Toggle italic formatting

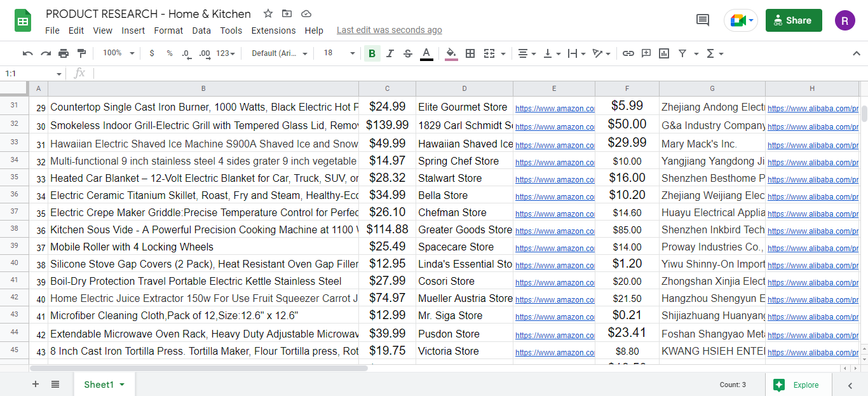pyautogui.click(x=390, y=53)
